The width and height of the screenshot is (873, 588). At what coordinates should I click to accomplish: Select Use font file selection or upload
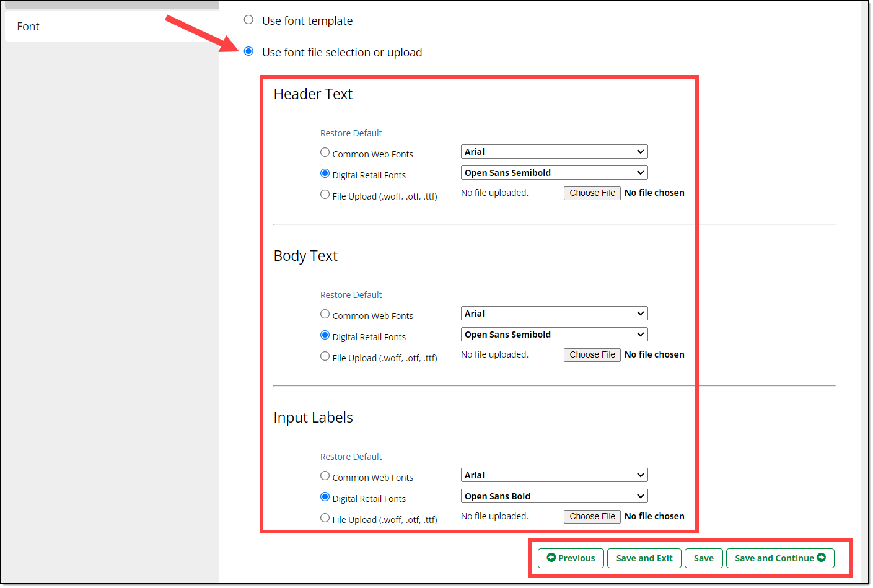coord(248,51)
